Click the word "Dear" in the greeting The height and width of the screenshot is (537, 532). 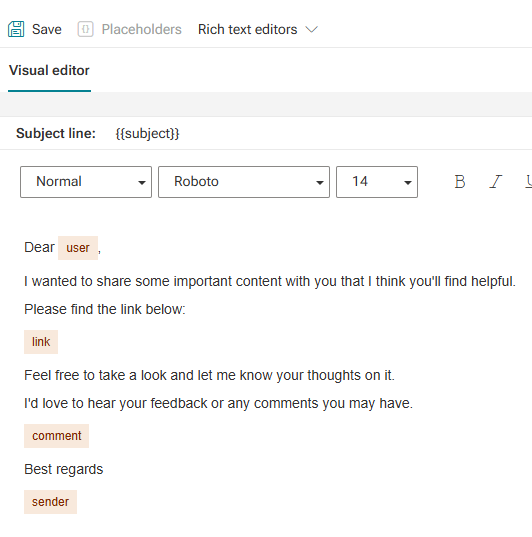(39, 247)
